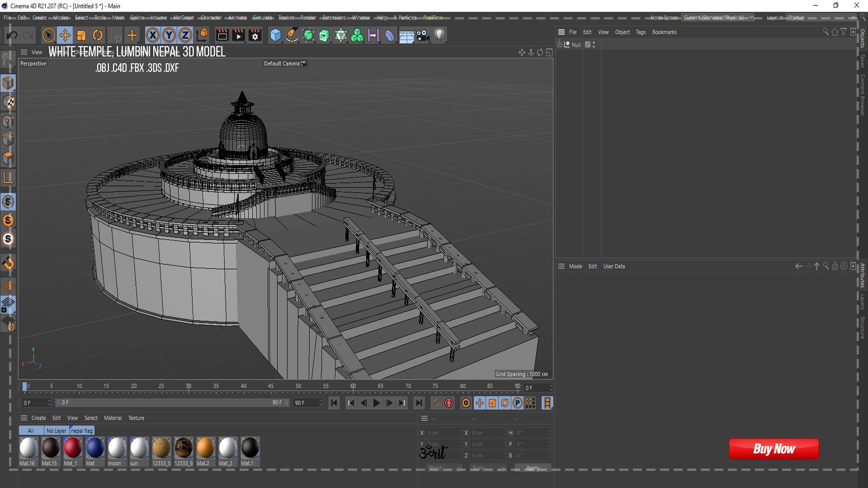Image resolution: width=868 pixels, height=488 pixels.
Task: Add a Light object
Action: click(439, 35)
